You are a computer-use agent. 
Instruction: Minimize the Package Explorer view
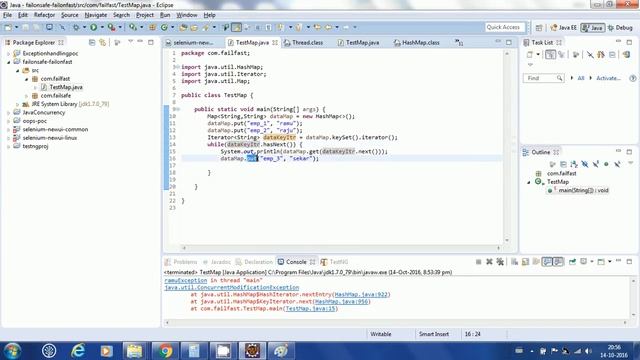pos(140,42)
